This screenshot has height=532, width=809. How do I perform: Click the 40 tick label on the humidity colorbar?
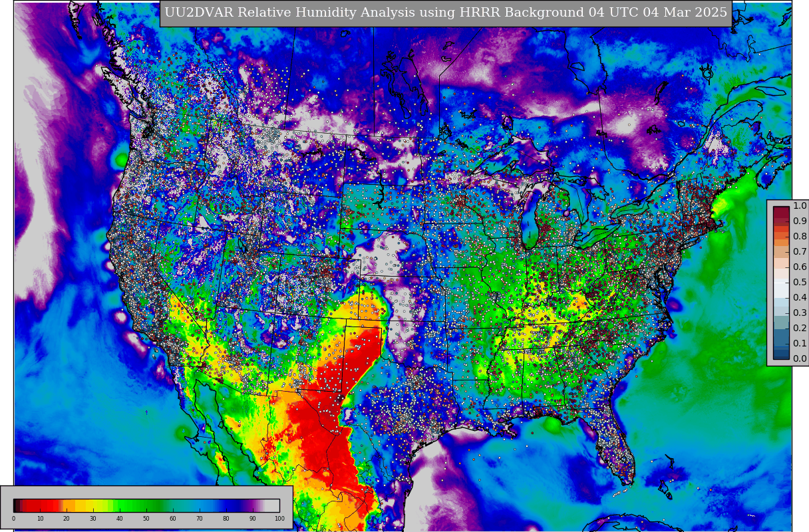[x=120, y=519]
